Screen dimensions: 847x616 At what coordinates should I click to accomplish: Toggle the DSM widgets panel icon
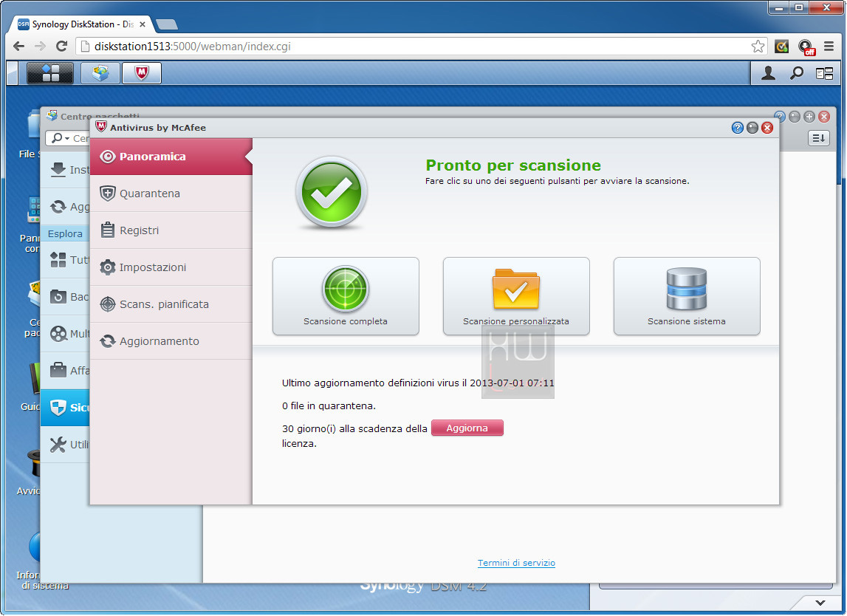[824, 73]
